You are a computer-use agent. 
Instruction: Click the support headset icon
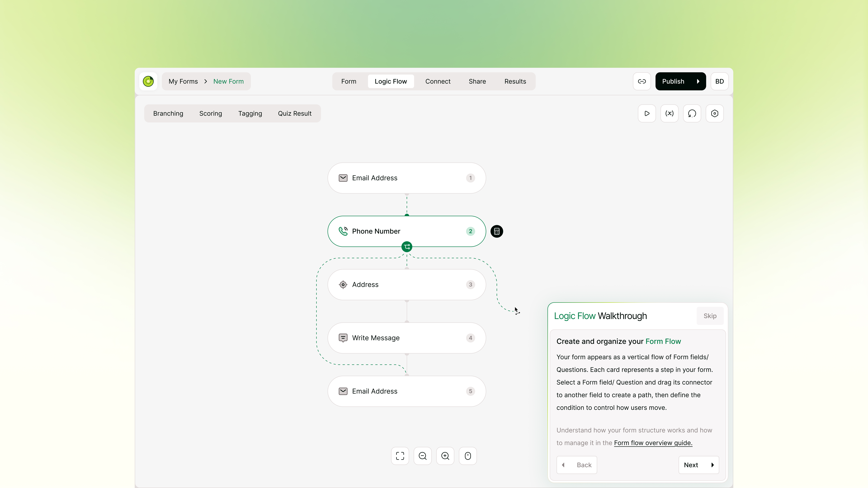click(692, 114)
